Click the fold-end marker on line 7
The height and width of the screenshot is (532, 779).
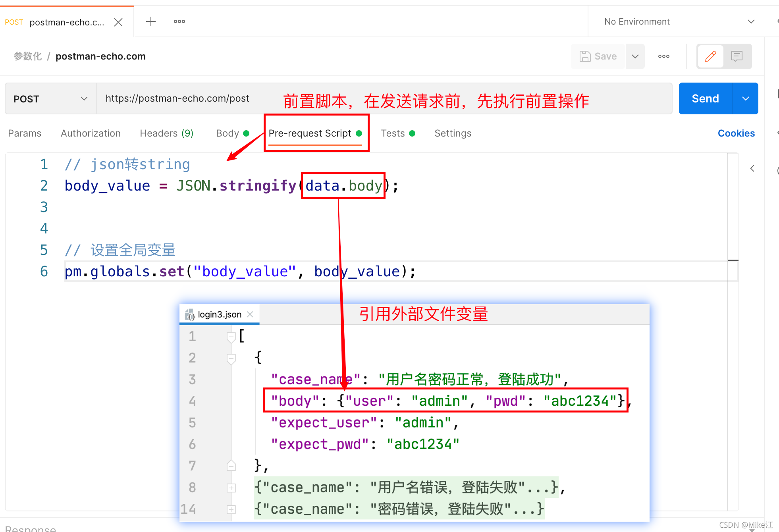231,466
